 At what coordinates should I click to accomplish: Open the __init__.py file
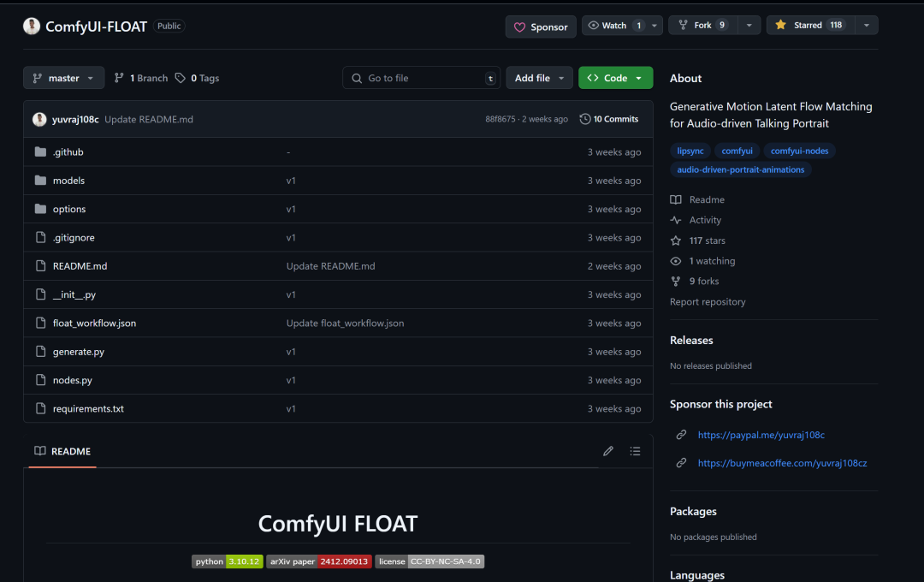coord(74,294)
